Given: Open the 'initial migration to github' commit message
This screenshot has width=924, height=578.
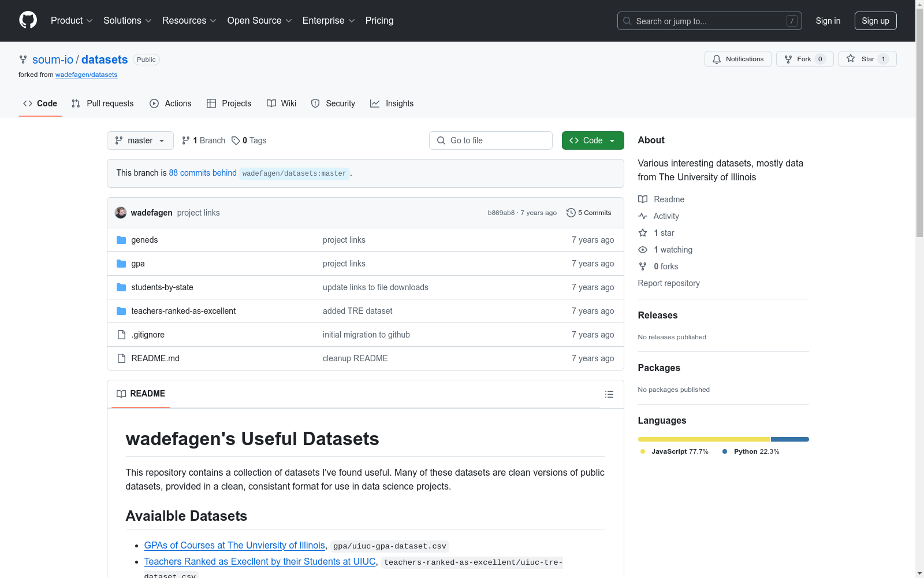Looking at the screenshot, I should pyautogui.click(x=366, y=335).
